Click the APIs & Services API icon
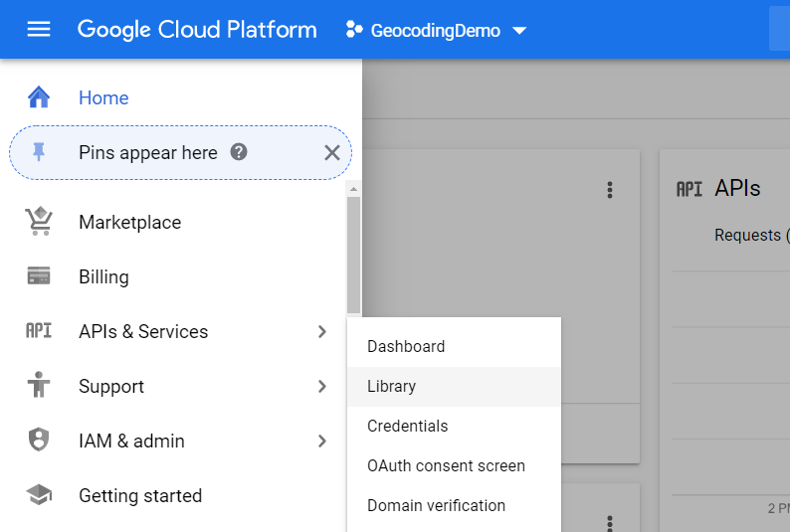790x532 pixels. [39, 331]
